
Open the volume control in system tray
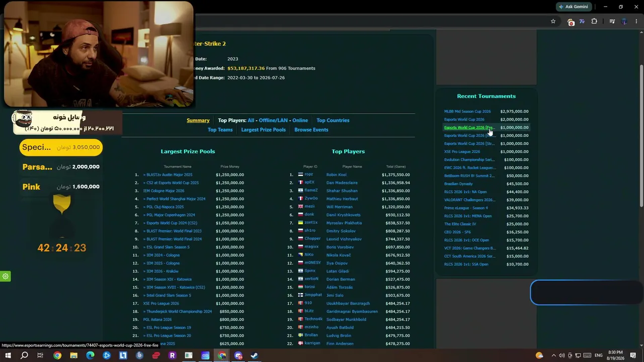point(561,355)
